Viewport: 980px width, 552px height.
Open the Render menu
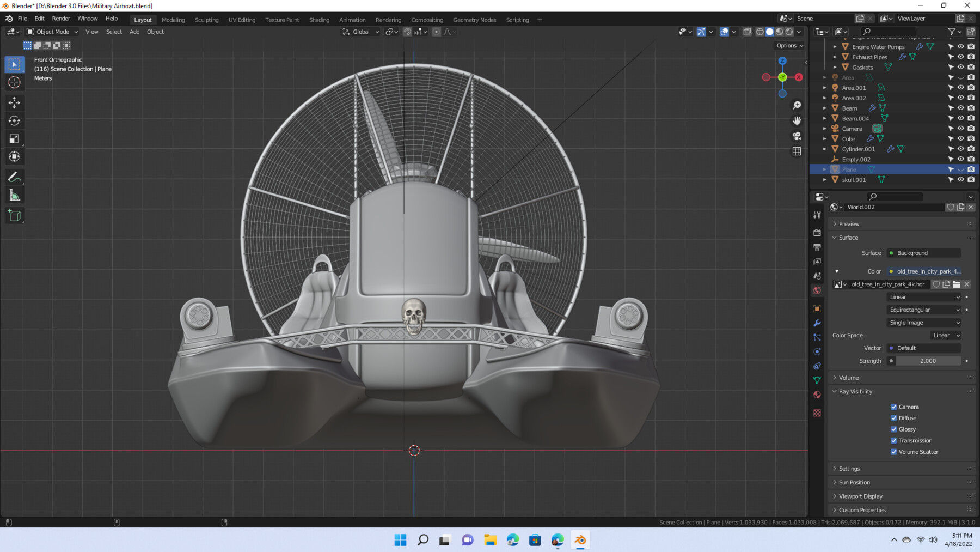[61, 18]
